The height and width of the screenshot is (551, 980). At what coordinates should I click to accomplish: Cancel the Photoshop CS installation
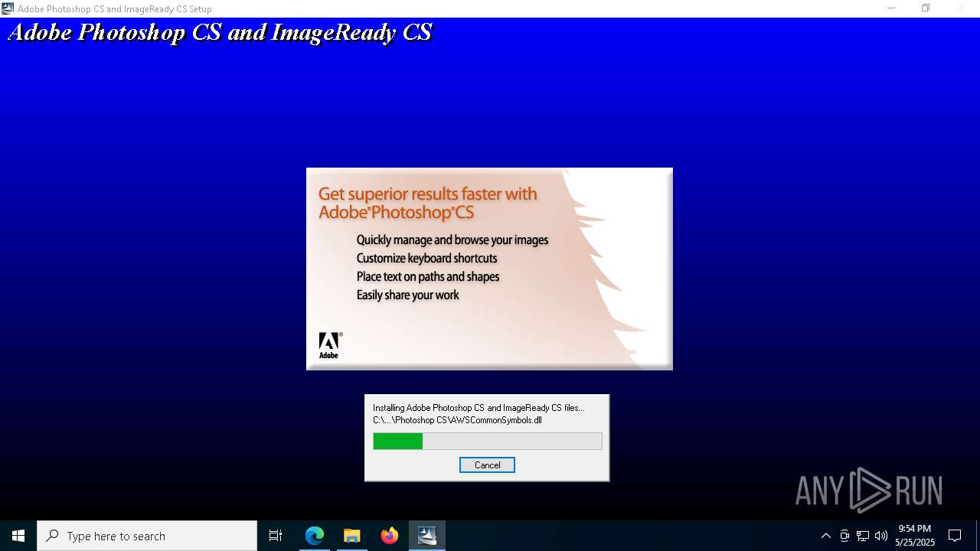point(487,465)
